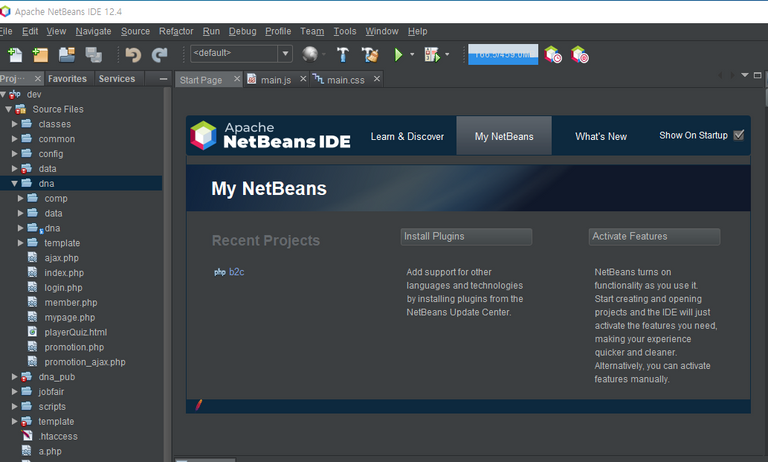
Task: Open the What's New tab
Action: point(601,136)
